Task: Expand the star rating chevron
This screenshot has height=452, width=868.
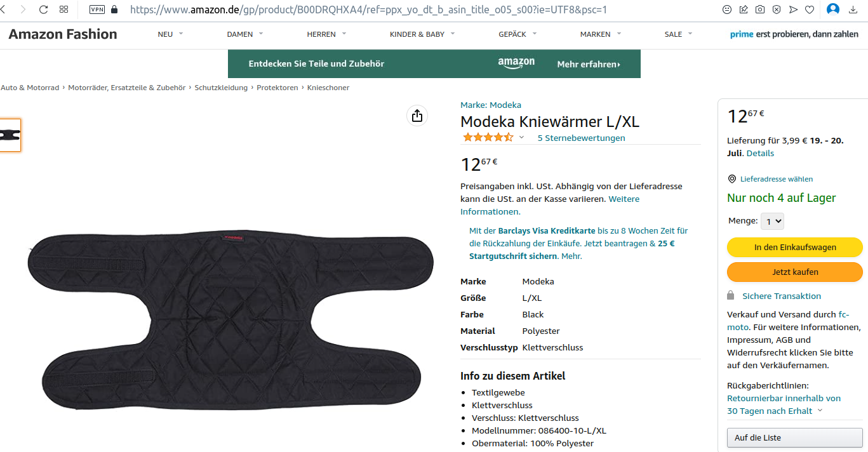Action: 522,138
